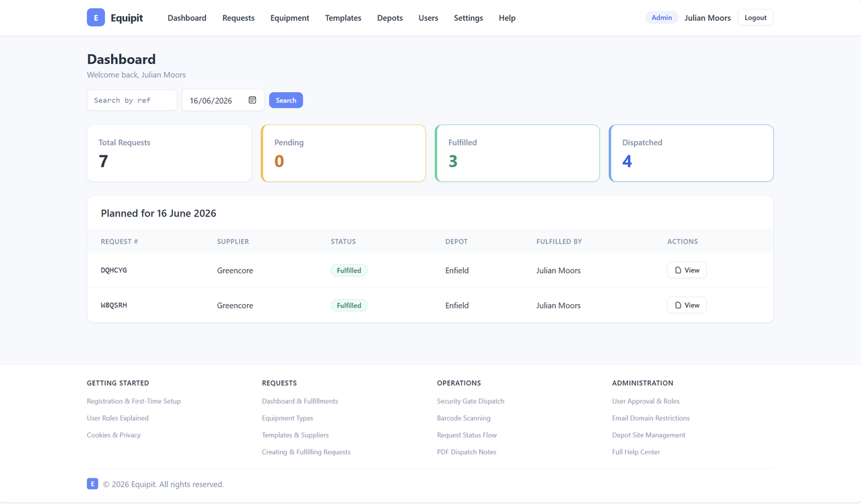The width and height of the screenshot is (861, 504).
Task: Focus the Search by ref field
Action: (132, 100)
